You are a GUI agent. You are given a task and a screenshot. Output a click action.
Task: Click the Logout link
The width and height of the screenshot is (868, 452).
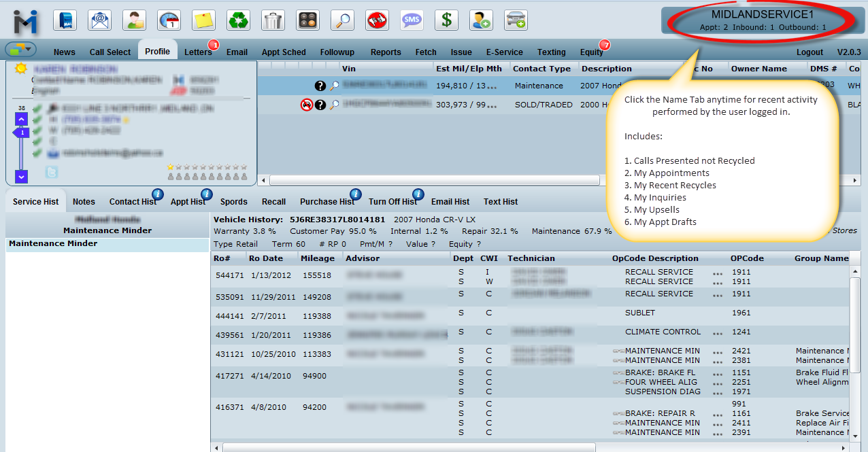tap(809, 52)
